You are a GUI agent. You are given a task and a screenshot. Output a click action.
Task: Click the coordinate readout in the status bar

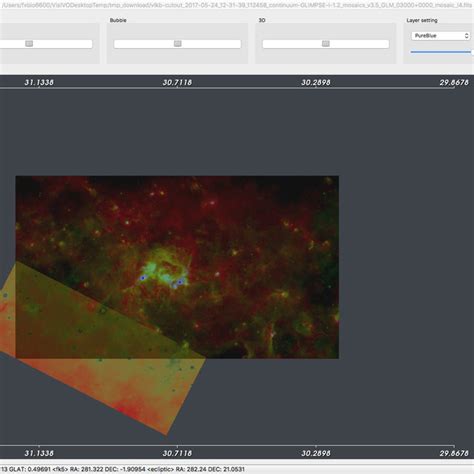122,469
